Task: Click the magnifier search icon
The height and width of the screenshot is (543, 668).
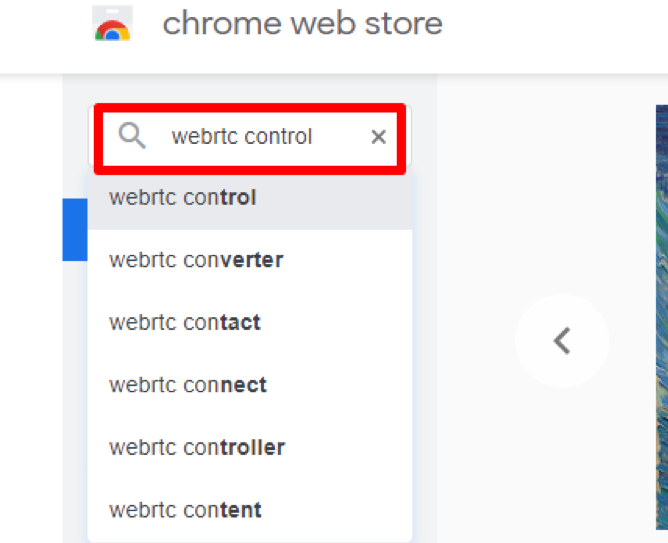Action: (132, 136)
